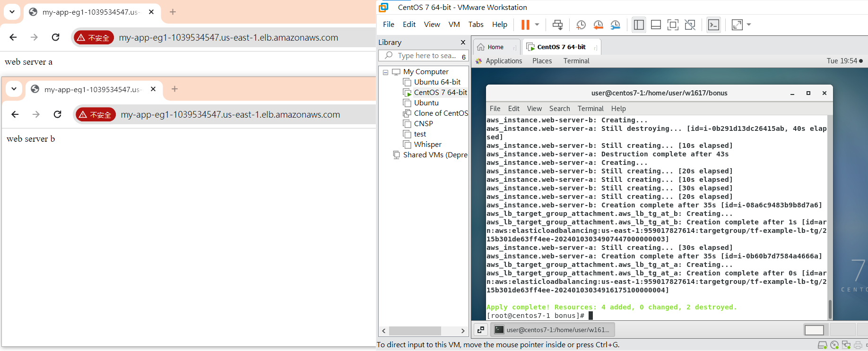Viewport: 868px width, 351px height.
Task: Collapse the My Computer tree node
Action: tap(385, 72)
